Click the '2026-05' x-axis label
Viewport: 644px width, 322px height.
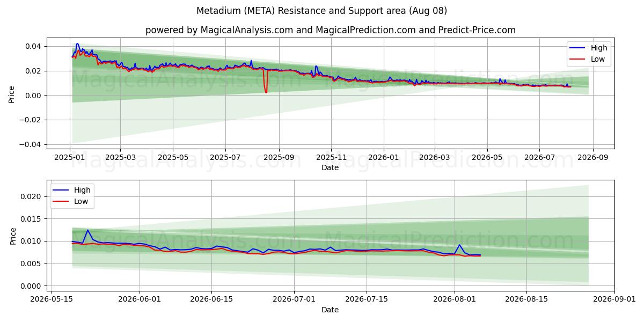coord(487,158)
